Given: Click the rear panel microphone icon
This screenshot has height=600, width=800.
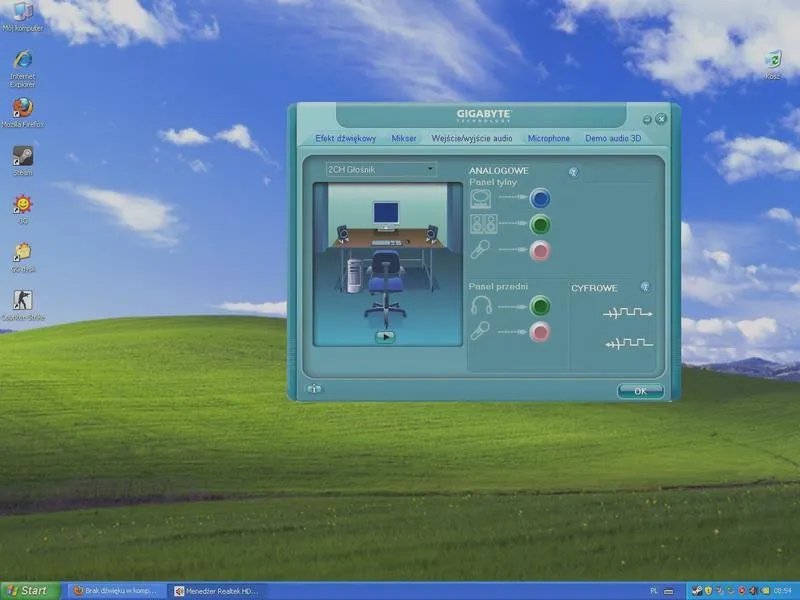Looking at the screenshot, I should tap(480, 249).
